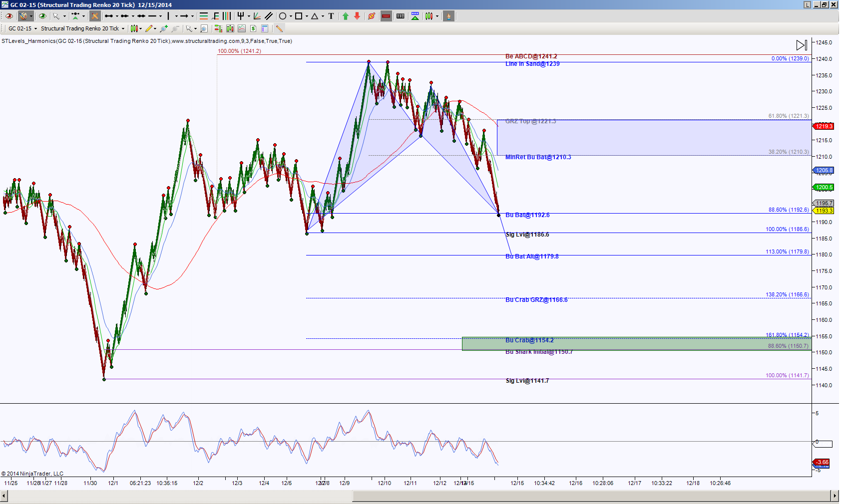This screenshot has height=504, width=841.
Task: Open the horizontal line dropdown arrow
Action: point(160,16)
